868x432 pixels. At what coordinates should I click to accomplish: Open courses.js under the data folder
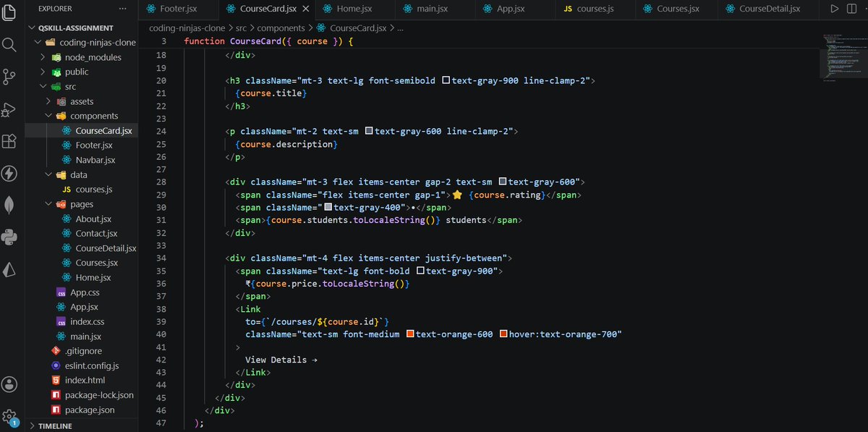pos(94,189)
